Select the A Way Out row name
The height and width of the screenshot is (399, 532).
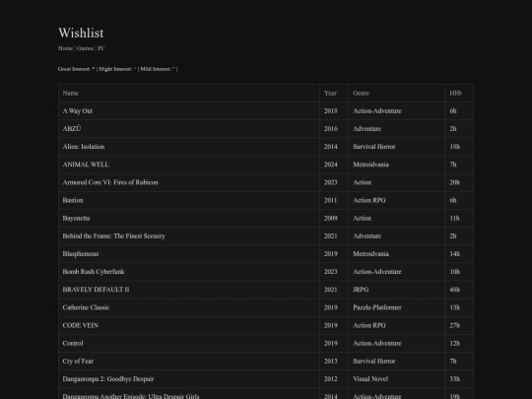(78, 111)
